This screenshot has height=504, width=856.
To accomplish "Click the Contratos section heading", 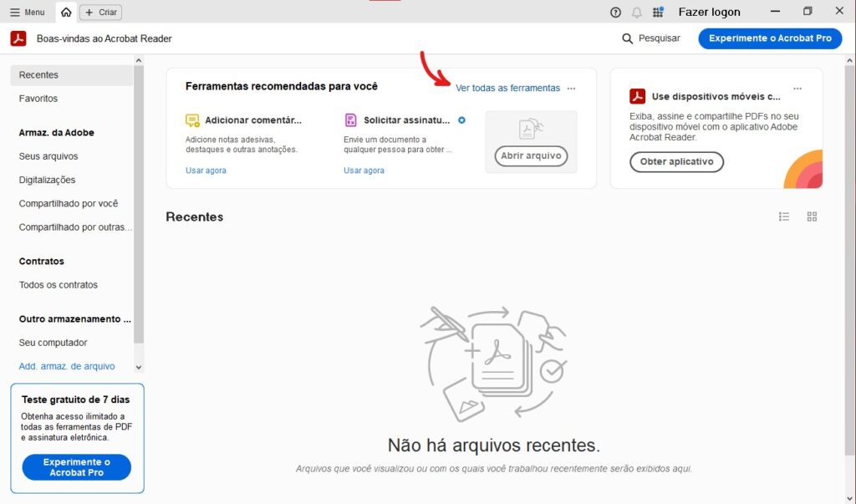I will click(x=42, y=261).
